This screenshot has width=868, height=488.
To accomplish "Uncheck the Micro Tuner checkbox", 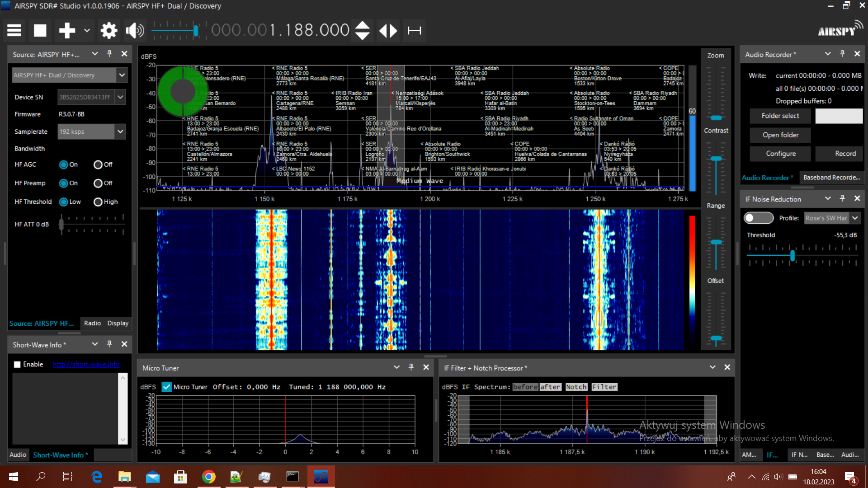I will (x=167, y=387).
